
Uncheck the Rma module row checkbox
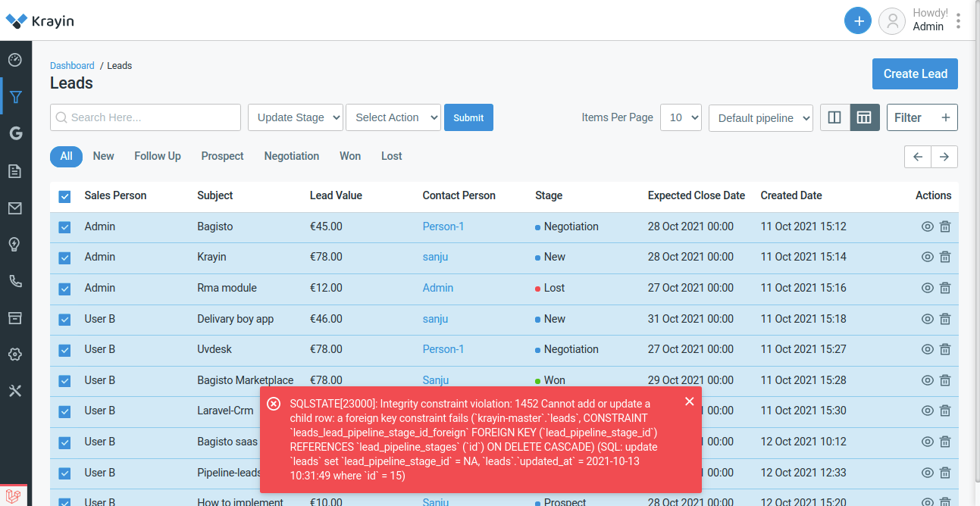[64, 289]
